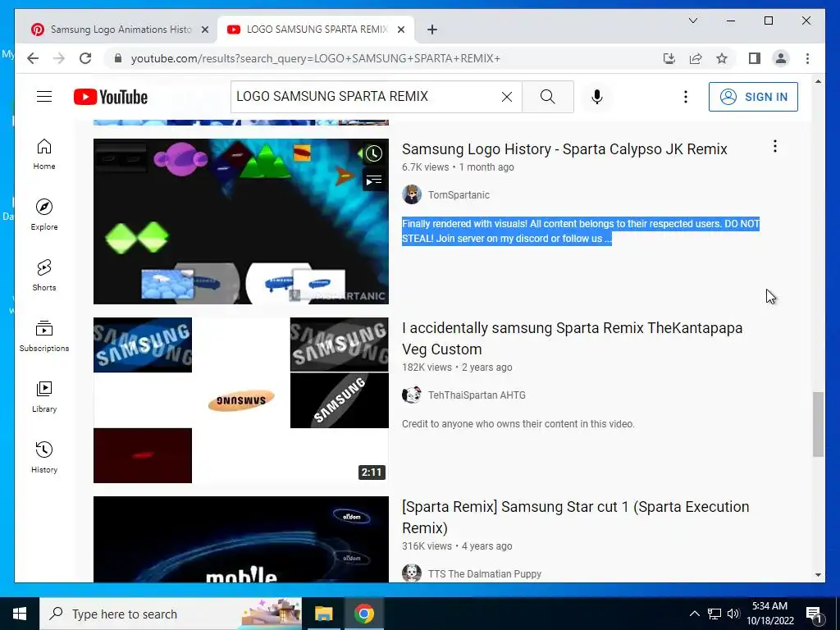This screenshot has width=840, height=630.
Task: Open Explore in the sidebar
Action: click(x=44, y=214)
